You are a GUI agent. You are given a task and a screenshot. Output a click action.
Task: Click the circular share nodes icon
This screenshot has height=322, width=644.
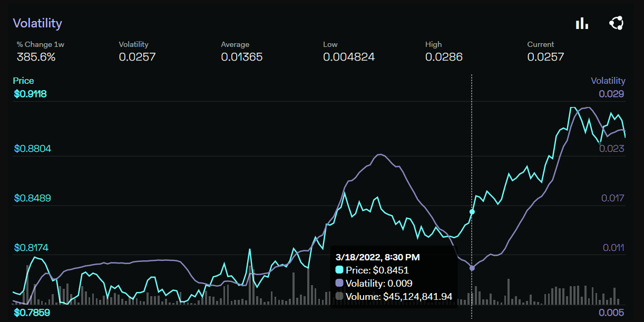pos(616,23)
